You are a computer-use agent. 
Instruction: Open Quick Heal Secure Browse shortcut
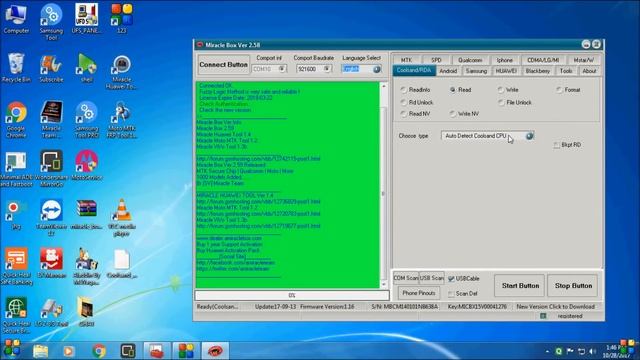click(16, 315)
